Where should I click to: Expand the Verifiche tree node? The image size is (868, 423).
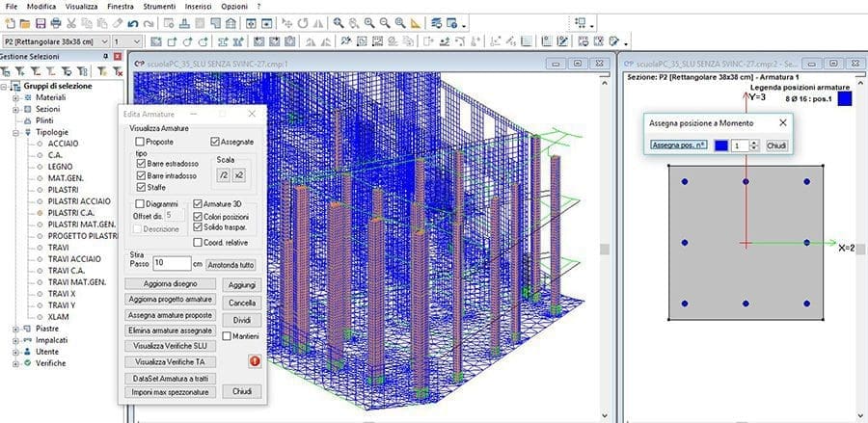point(15,363)
